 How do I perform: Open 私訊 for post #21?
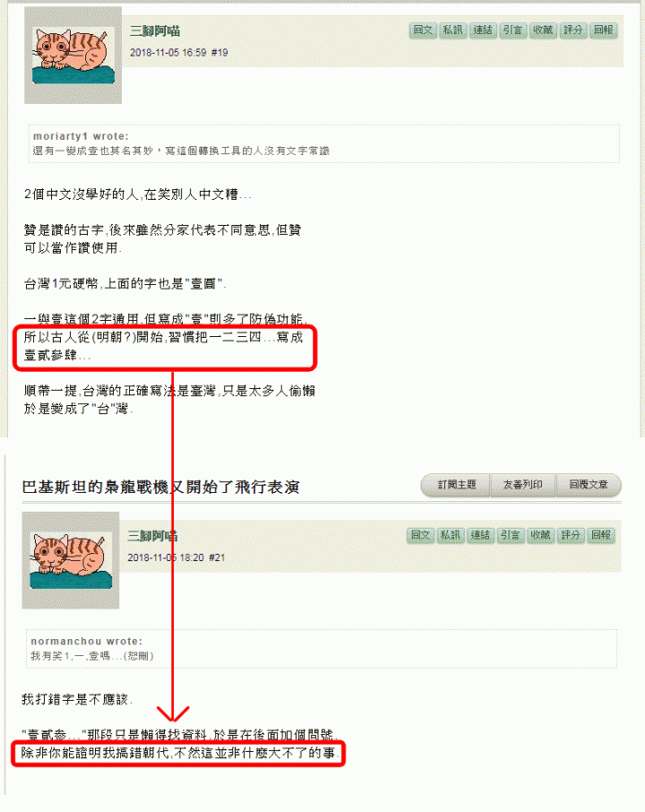(451, 535)
